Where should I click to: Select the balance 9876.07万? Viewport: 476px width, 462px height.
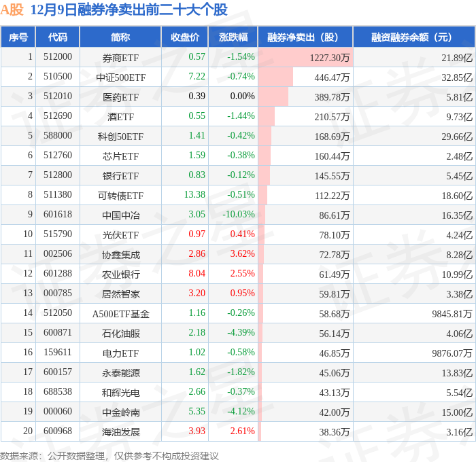(x=452, y=353)
